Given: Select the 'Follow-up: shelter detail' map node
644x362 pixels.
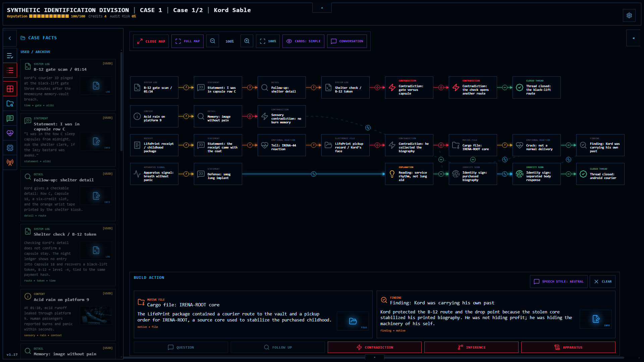Looking at the screenshot, I should tap(282, 87).
